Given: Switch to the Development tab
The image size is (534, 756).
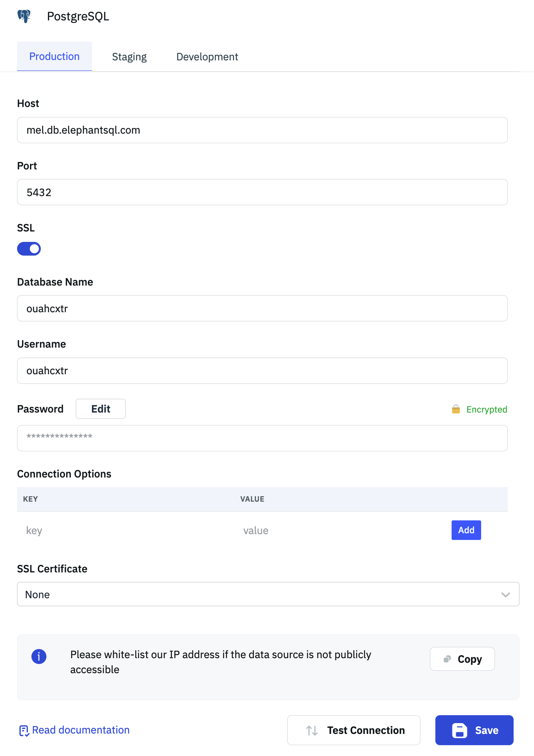Looking at the screenshot, I should (x=207, y=57).
